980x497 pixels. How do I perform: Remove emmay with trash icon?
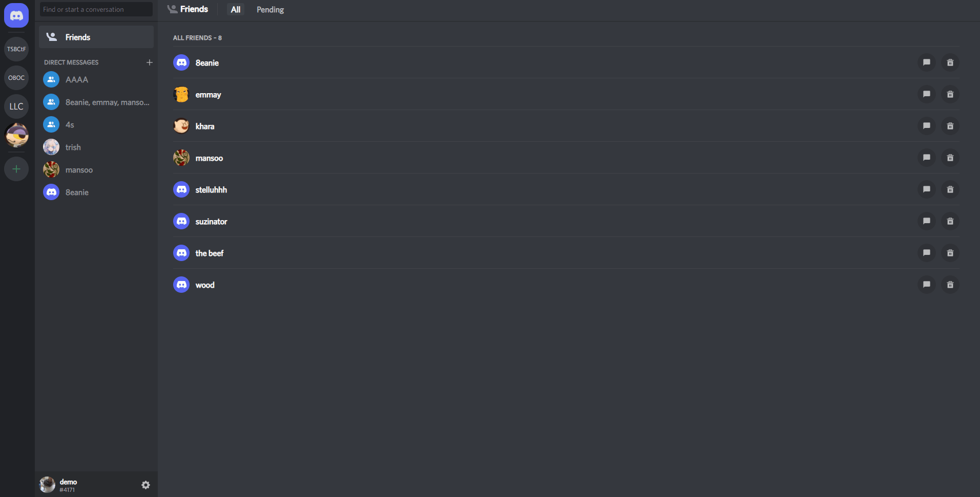pyautogui.click(x=950, y=94)
